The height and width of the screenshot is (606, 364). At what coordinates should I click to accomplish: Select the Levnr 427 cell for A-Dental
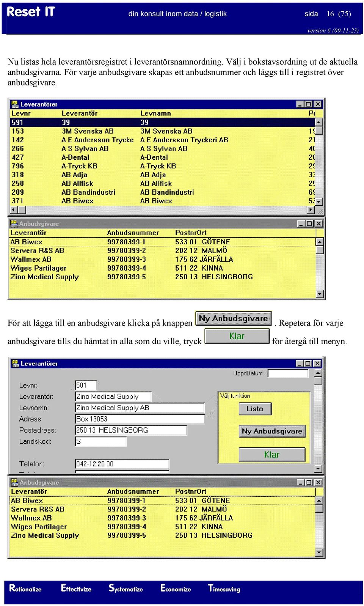[17, 157]
